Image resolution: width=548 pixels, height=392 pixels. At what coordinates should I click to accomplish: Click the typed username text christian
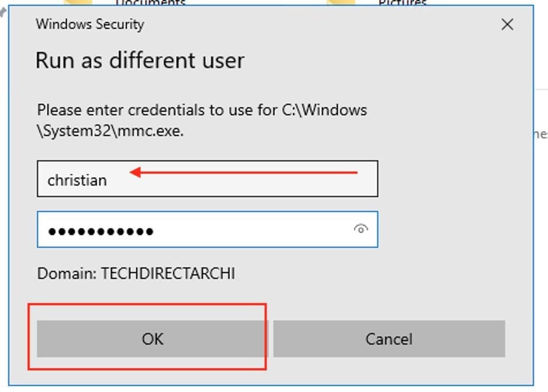coord(77,180)
